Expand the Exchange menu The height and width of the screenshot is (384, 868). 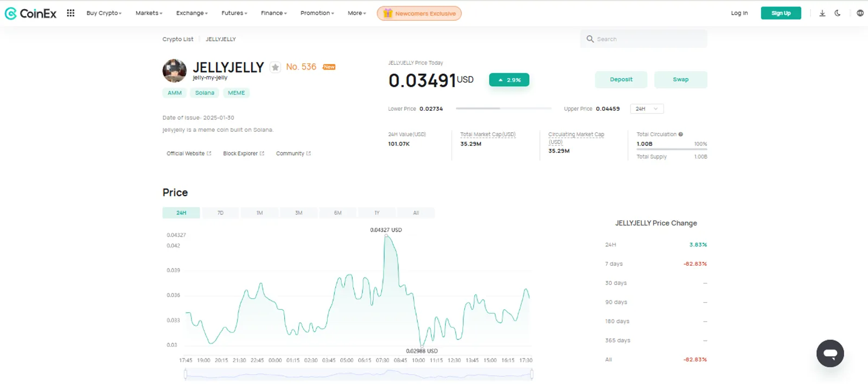click(192, 13)
